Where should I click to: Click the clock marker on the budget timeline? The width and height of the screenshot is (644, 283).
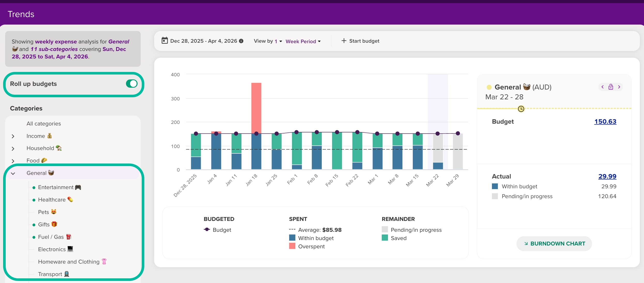point(521,109)
